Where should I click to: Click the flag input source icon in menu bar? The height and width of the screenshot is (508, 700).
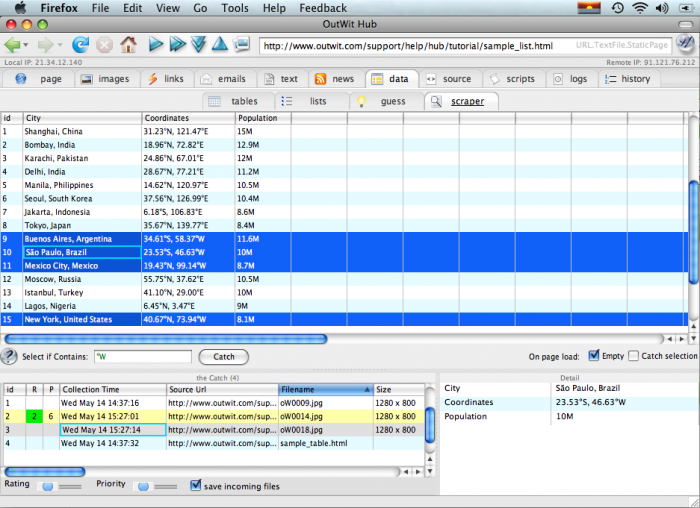pyautogui.click(x=589, y=8)
